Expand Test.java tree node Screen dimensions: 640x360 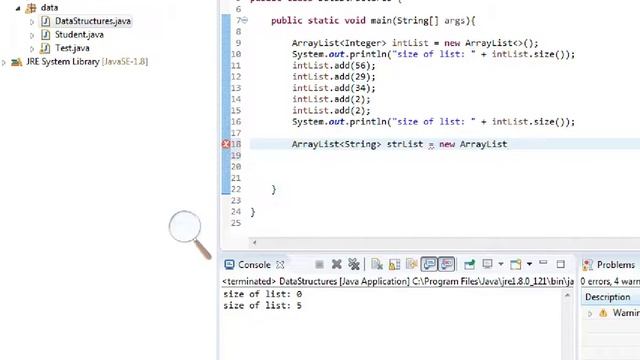click(32, 49)
